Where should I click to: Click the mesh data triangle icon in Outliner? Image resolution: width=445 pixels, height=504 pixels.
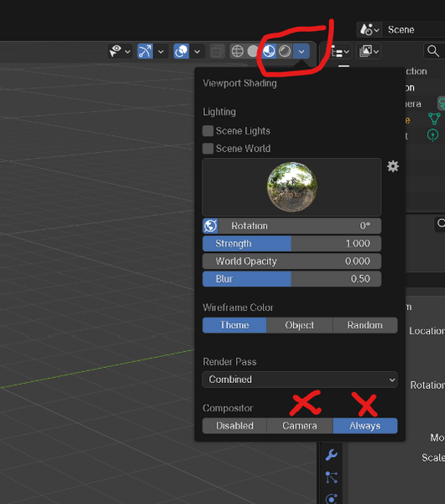click(434, 118)
